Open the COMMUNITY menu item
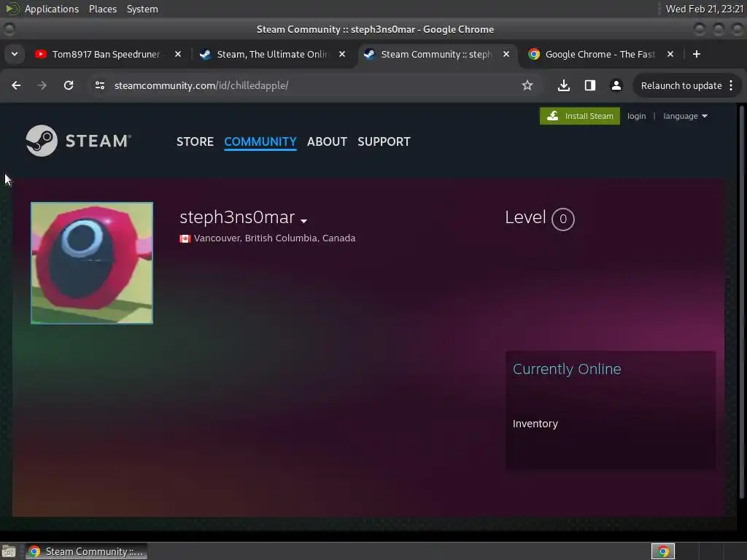 click(x=260, y=141)
